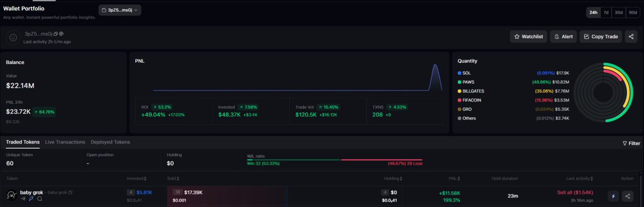The width and height of the screenshot is (644, 207).
Task: Click the share icon in baby grok row
Action: (x=627, y=196)
